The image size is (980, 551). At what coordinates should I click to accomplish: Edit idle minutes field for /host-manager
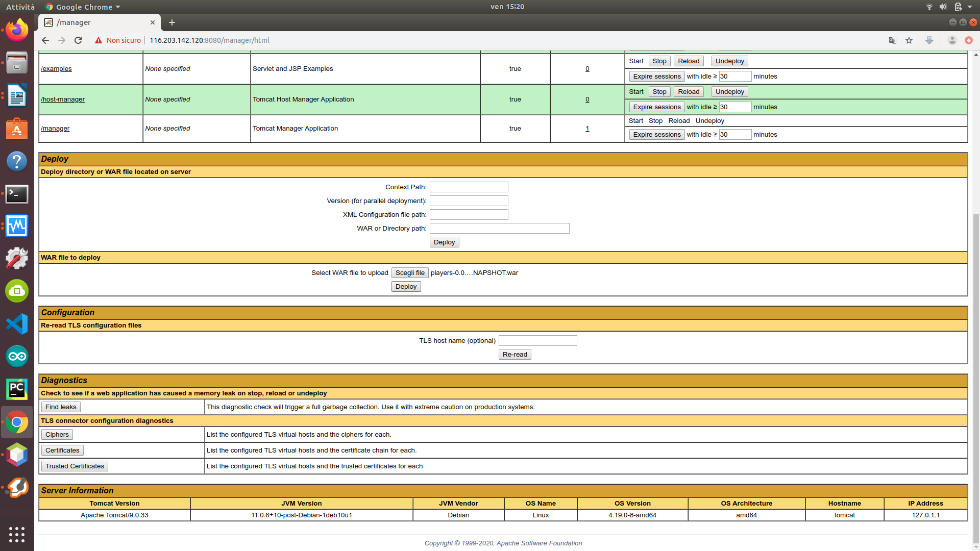pos(735,107)
